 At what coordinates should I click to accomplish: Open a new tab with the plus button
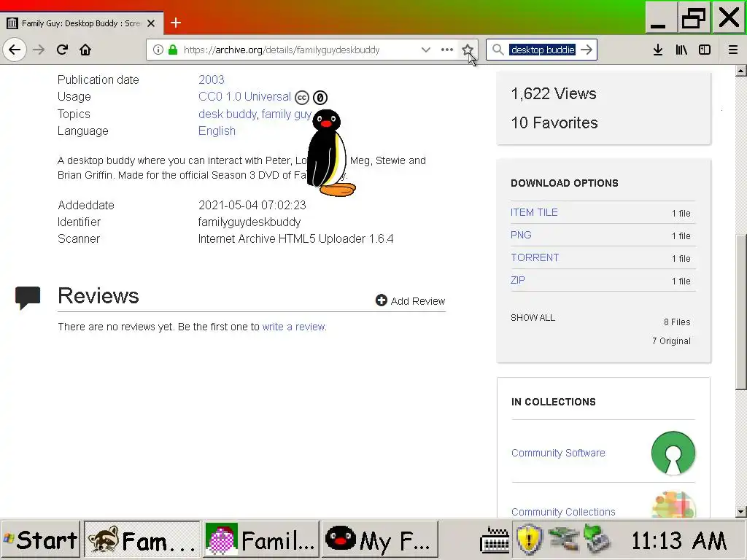(176, 23)
